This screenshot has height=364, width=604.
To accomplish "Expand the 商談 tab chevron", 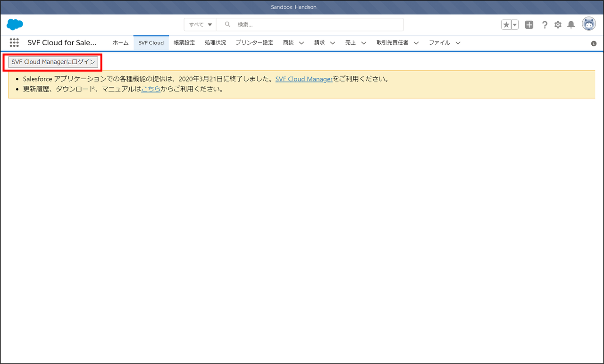I will coord(302,43).
